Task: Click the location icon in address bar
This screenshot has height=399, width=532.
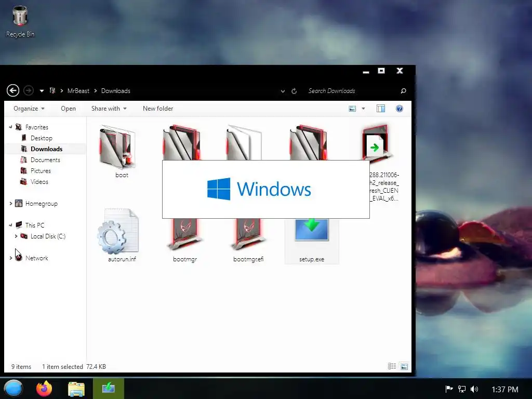Action: pyautogui.click(x=52, y=90)
